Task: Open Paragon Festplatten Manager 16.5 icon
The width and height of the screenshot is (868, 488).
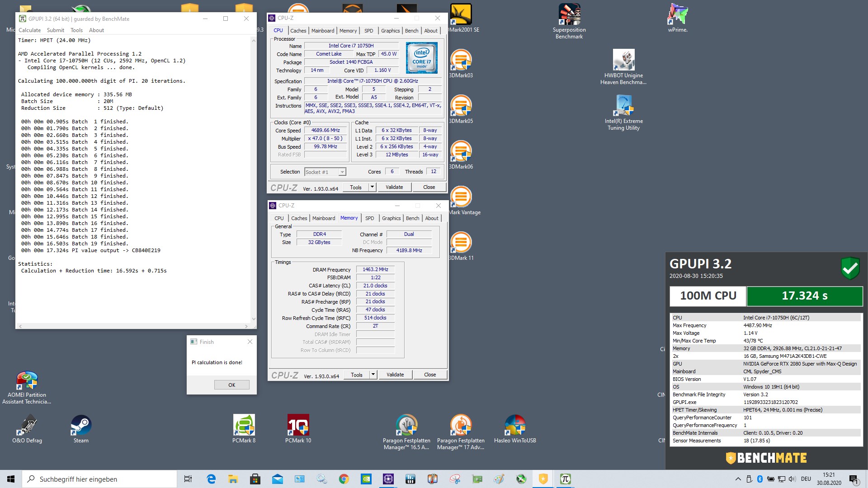Action: (x=406, y=432)
